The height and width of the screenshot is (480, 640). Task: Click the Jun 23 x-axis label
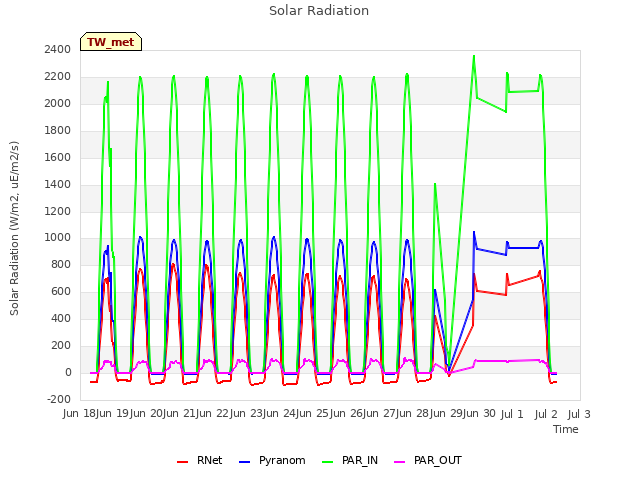246,413
